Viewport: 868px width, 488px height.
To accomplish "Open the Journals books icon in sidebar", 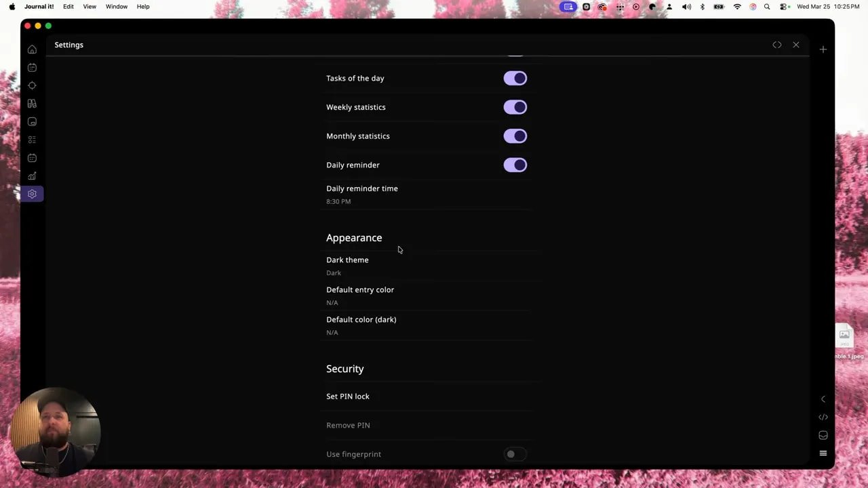I will pyautogui.click(x=32, y=103).
